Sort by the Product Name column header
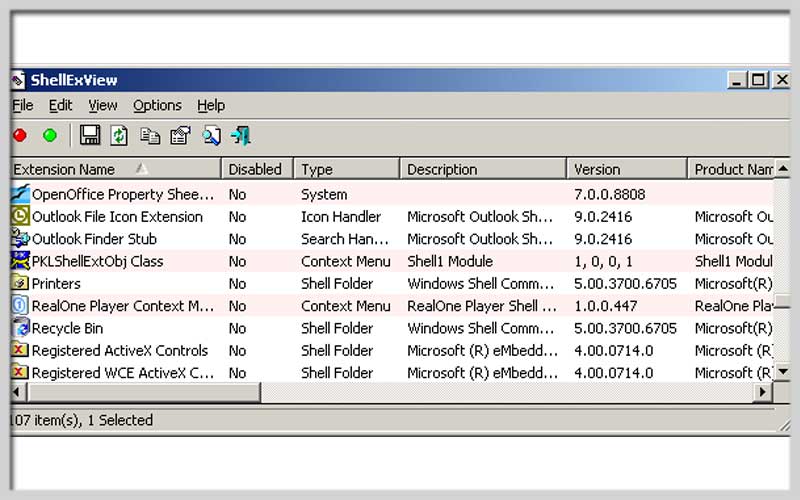800x500 pixels. click(x=731, y=169)
